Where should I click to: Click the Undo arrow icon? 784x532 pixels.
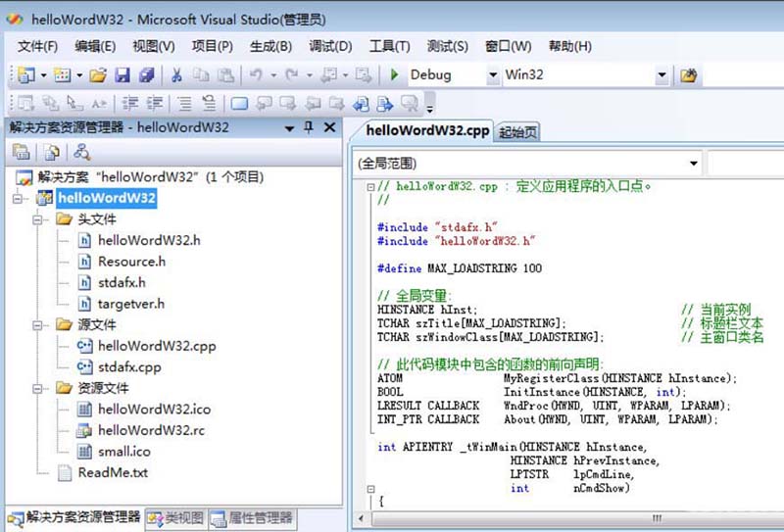pos(256,75)
